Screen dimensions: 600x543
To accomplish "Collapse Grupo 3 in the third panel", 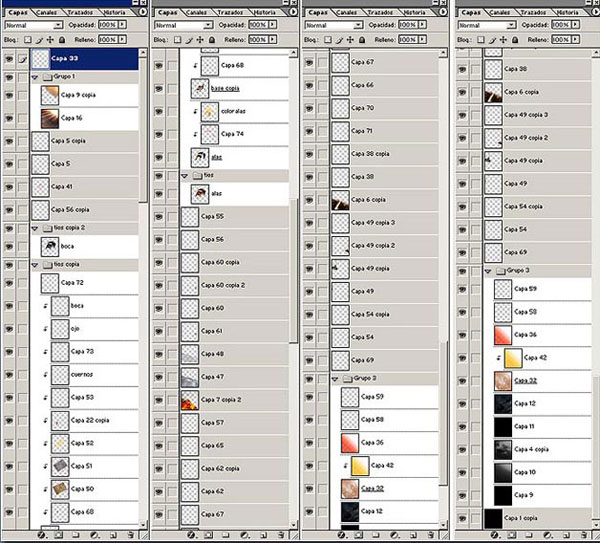I will (x=335, y=379).
